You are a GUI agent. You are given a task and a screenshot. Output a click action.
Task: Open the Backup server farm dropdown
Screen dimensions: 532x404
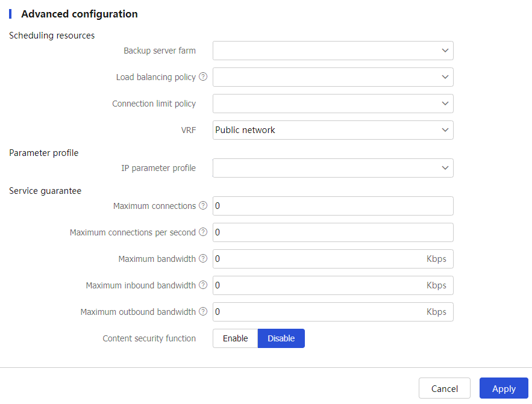click(x=333, y=51)
